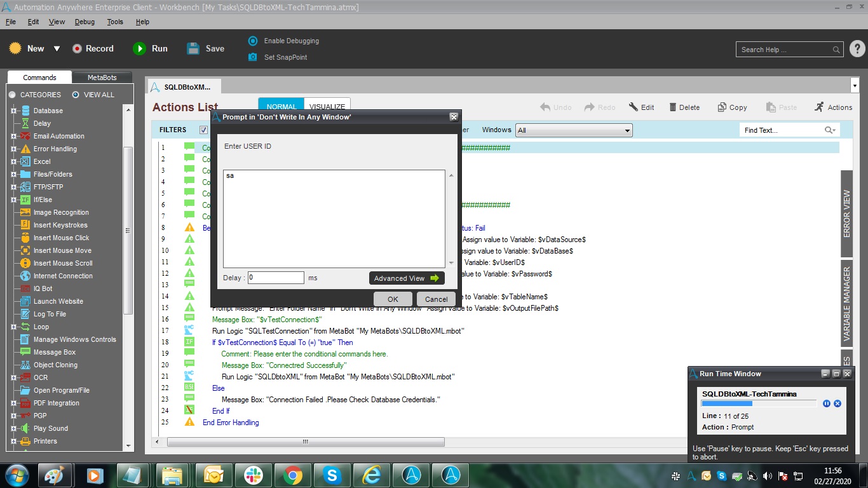The height and width of the screenshot is (488, 868).
Task: Open Skype from the taskbar
Action: click(x=332, y=475)
